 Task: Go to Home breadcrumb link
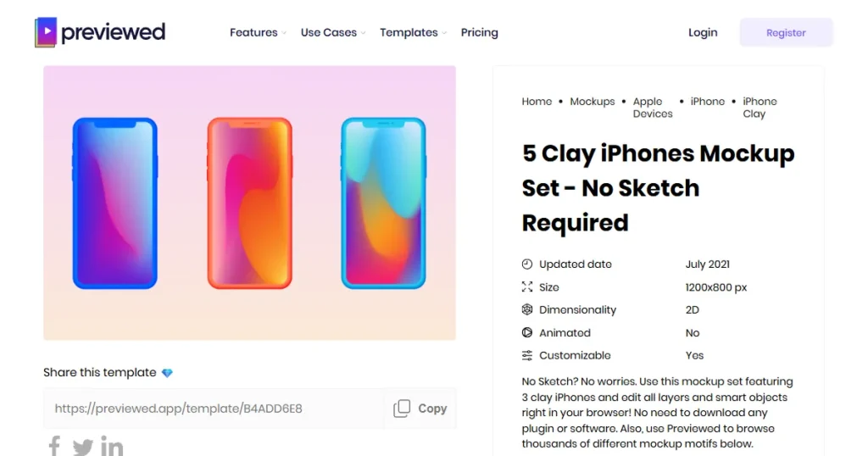pos(537,102)
